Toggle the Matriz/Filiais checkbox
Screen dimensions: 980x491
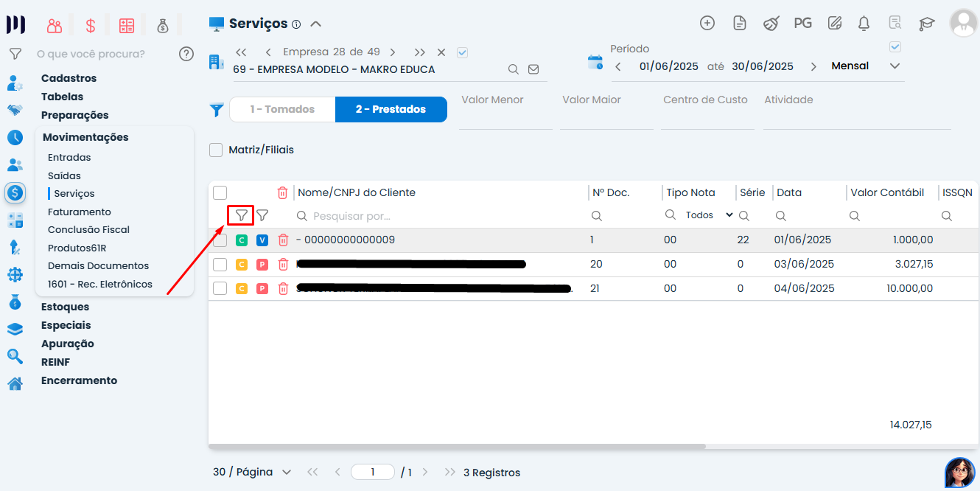click(x=216, y=150)
